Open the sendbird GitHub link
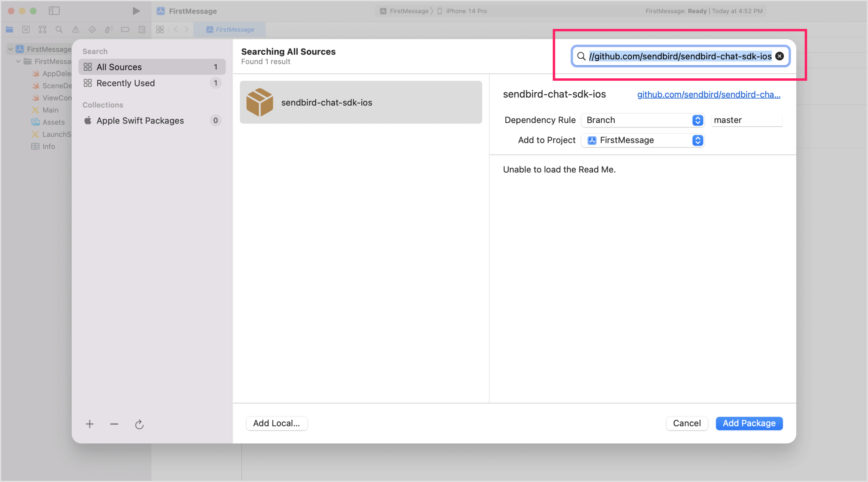 click(x=709, y=95)
